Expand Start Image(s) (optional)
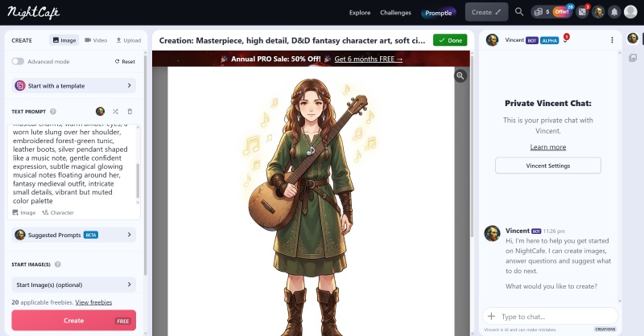 click(x=73, y=285)
